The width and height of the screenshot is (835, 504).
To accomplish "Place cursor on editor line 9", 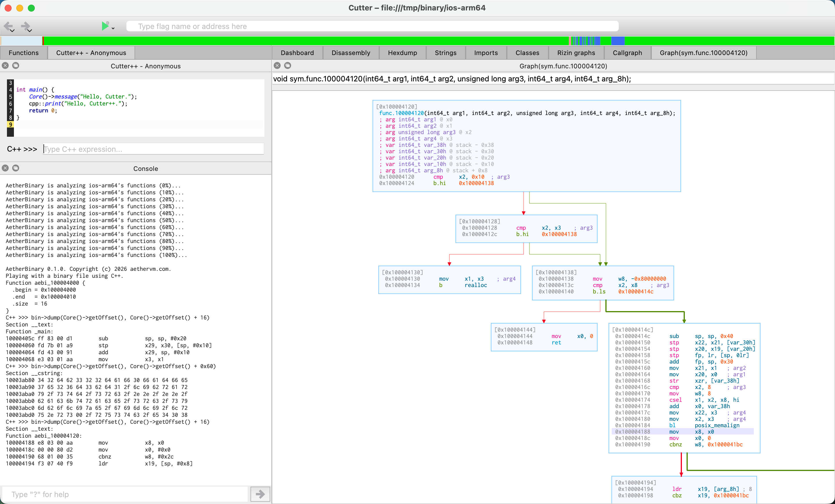I will pyautogui.click(x=139, y=125).
